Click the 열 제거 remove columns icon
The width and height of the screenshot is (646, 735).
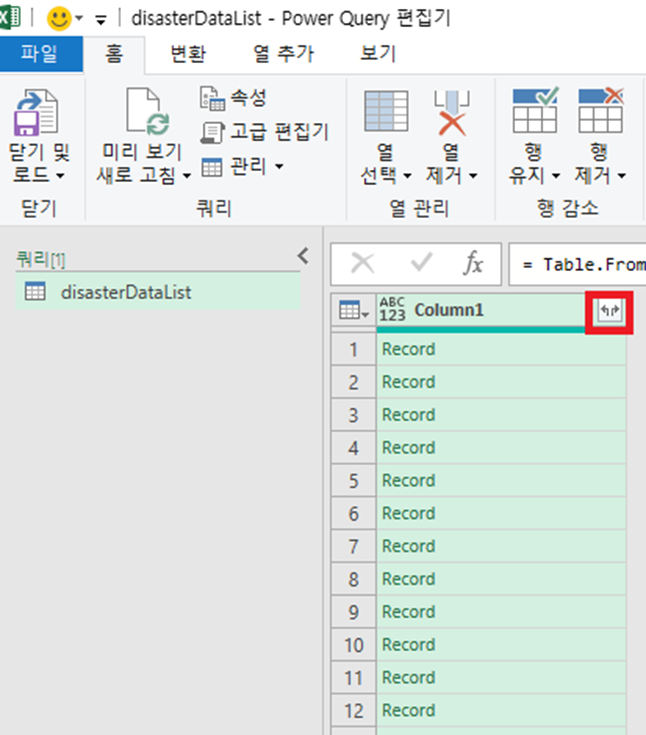point(451,112)
